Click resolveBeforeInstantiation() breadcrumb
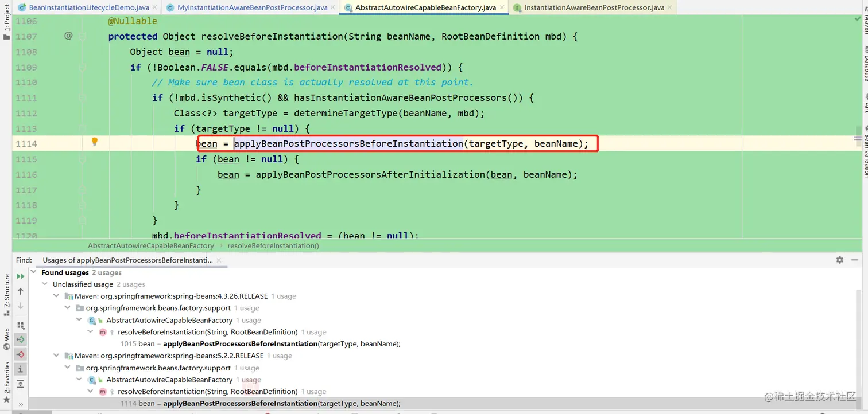The height and width of the screenshot is (414, 868). [x=273, y=245]
